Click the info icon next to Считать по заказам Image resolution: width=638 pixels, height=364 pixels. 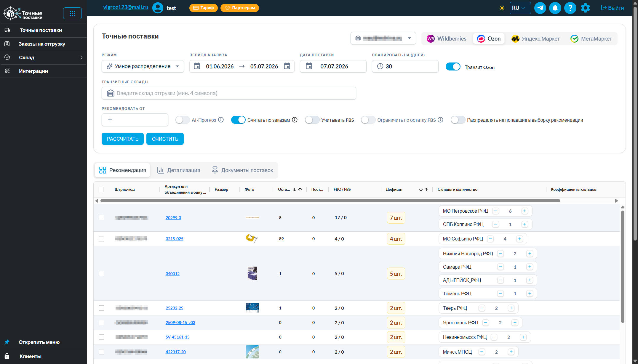[x=295, y=120]
